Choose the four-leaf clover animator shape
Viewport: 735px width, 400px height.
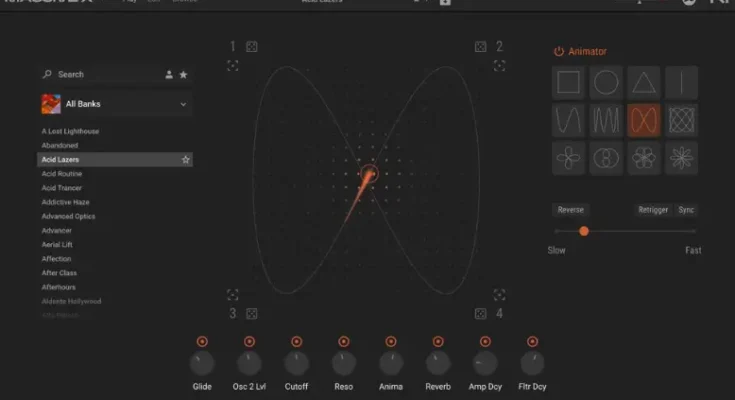point(568,158)
